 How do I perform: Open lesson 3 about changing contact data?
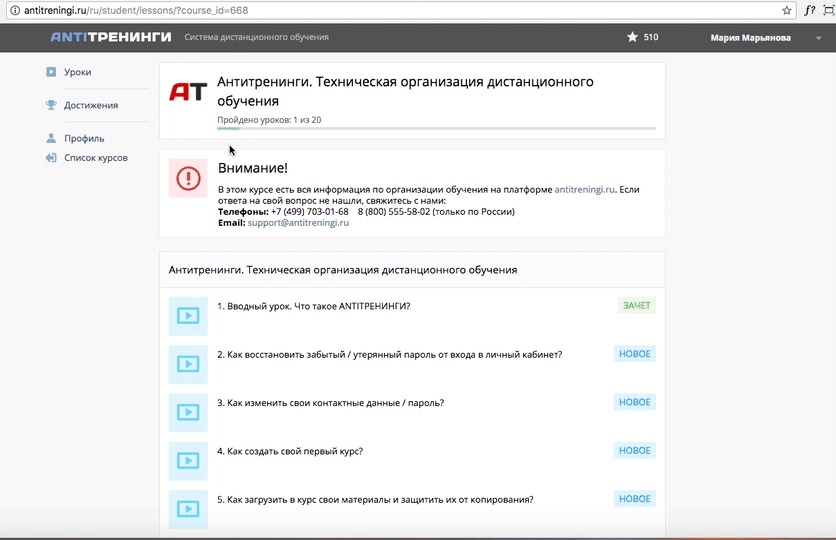point(331,403)
